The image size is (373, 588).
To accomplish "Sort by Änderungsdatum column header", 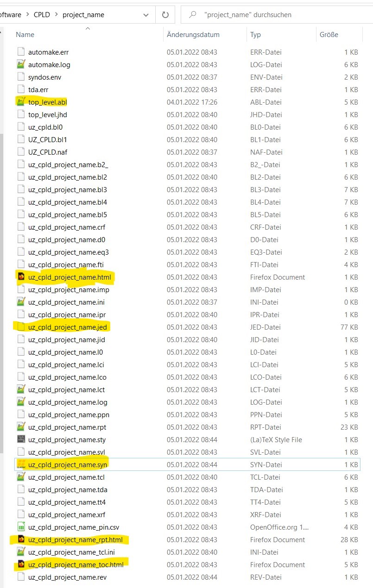I will pyautogui.click(x=193, y=35).
